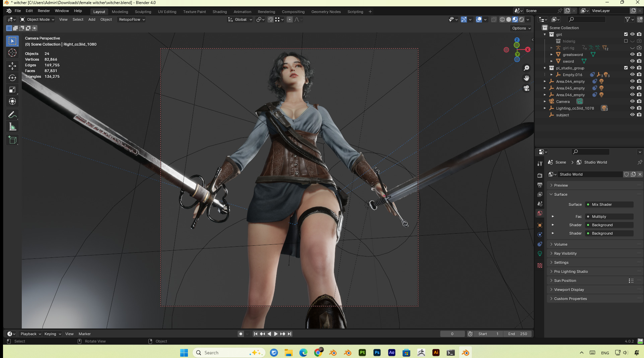The width and height of the screenshot is (644, 358).
Task: Click the Multiply Fac button
Action: [609, 217]
